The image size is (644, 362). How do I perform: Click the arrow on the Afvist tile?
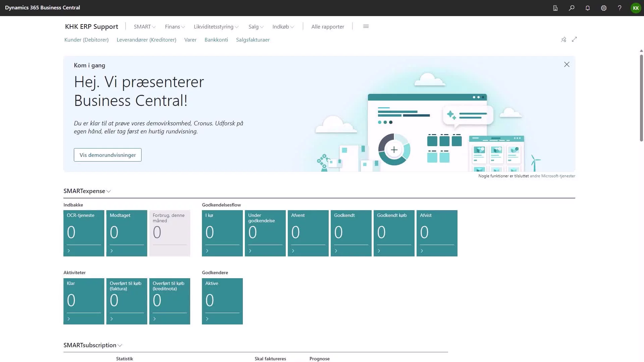pos(422,251)
